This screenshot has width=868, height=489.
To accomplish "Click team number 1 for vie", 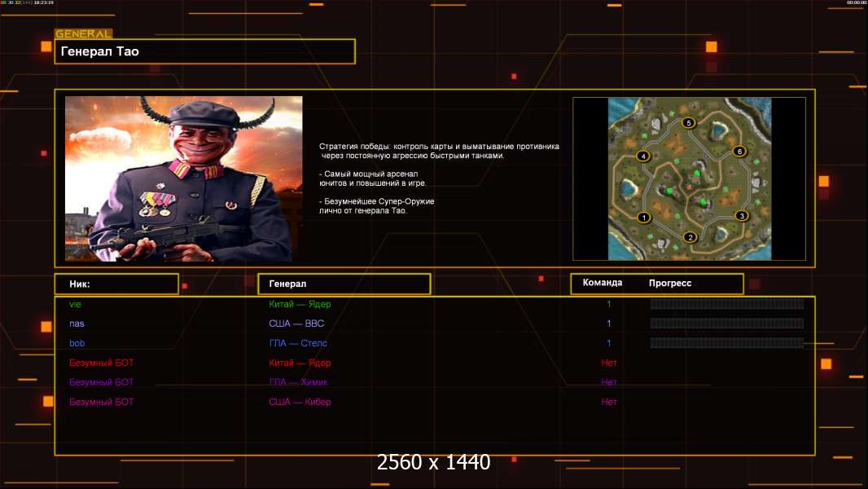I will point(608,304).
